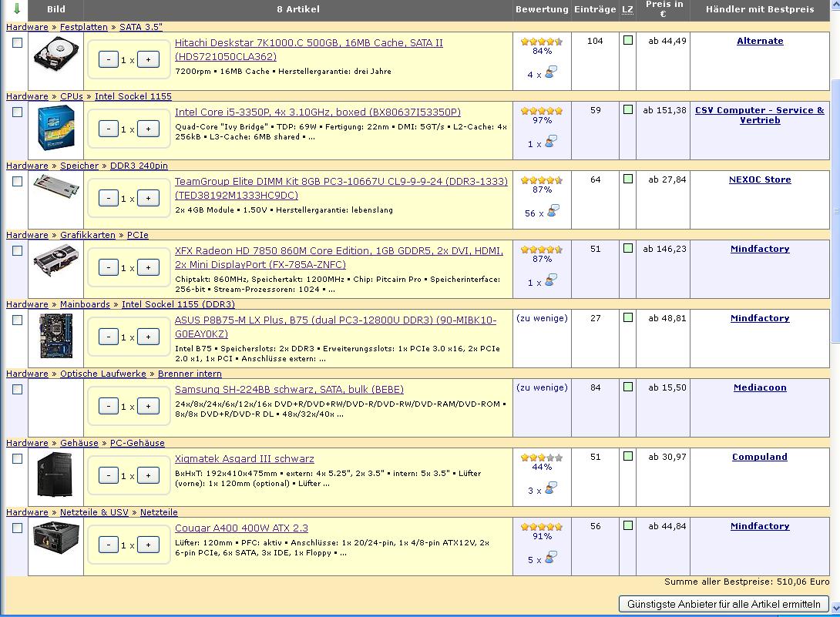
Task: Click the vertical scrollbar thumb
Action: pyautogui.click(x=835, y=212)
